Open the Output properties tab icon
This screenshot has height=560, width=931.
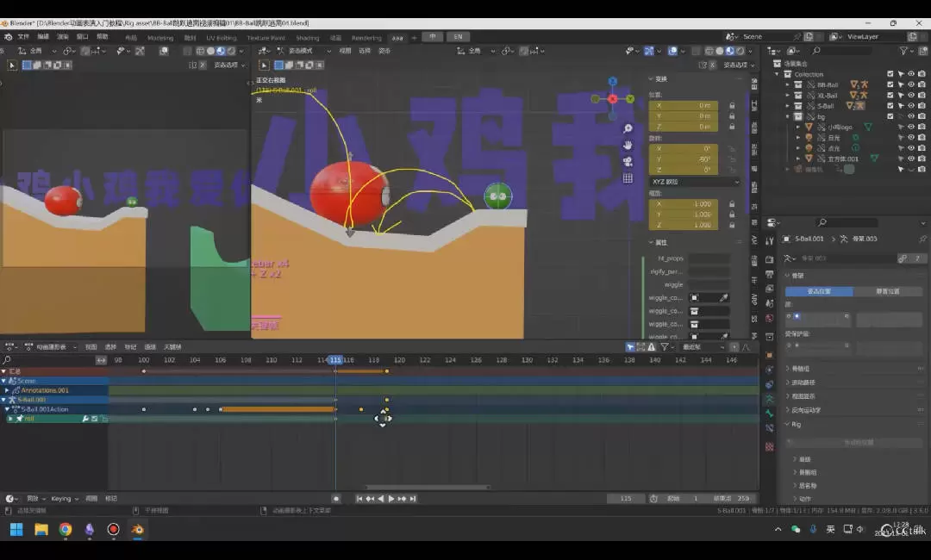(770, 274)
